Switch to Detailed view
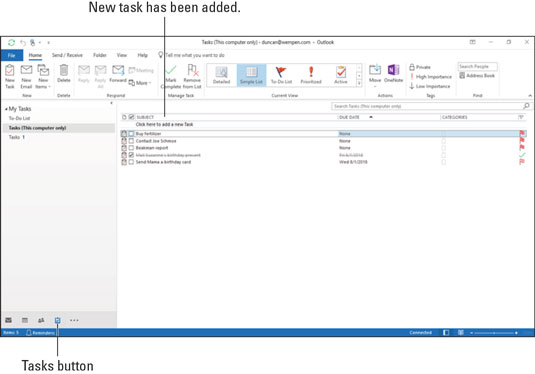The width and height of the screenshot is (535, 374). pos(221,75)
